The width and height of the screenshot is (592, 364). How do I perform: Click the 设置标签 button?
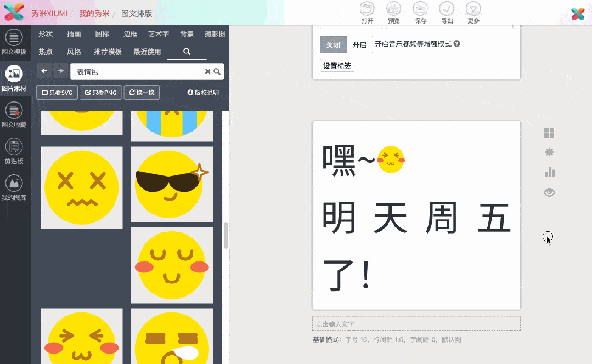(337, 66)
